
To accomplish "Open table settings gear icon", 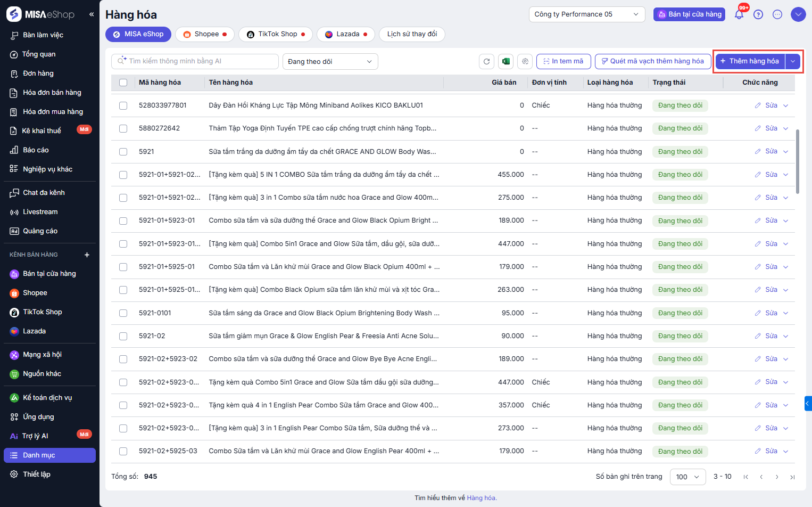I will click(525, 61).
